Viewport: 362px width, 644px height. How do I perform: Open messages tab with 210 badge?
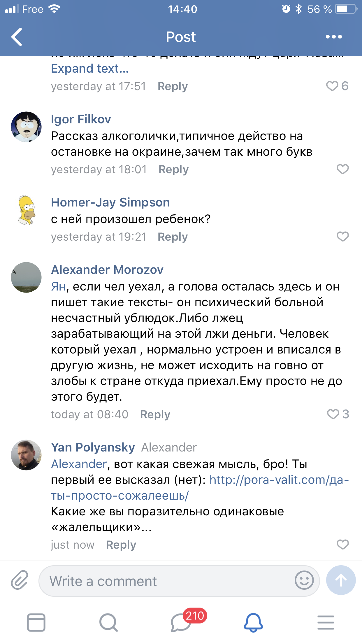181,622
